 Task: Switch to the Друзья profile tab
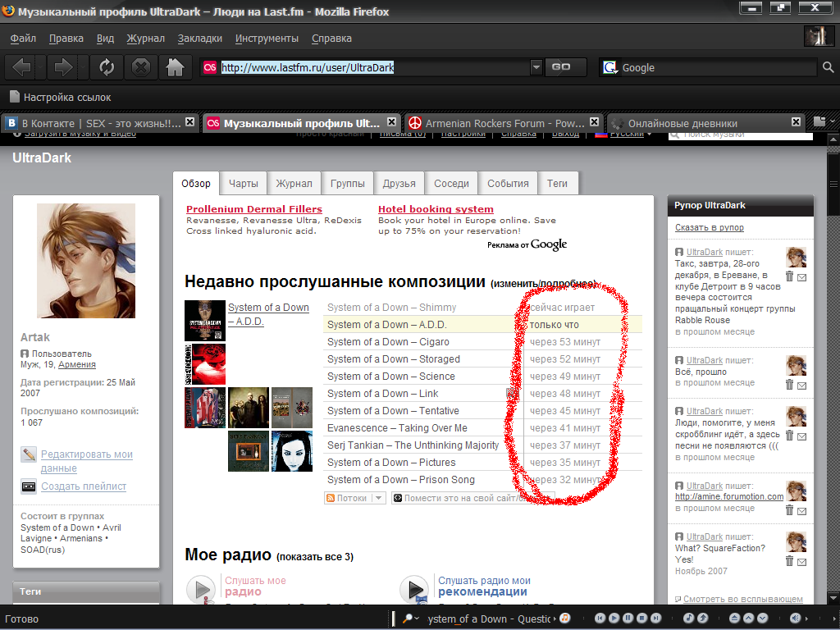[x=399, y=183]
